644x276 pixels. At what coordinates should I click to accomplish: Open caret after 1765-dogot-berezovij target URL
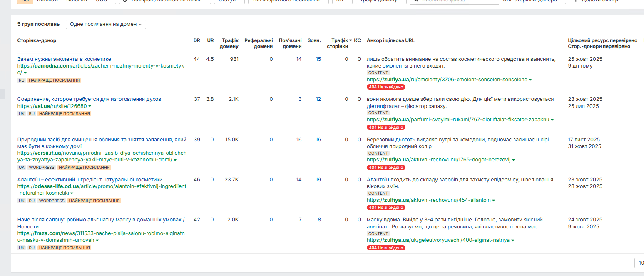point(514,160)
